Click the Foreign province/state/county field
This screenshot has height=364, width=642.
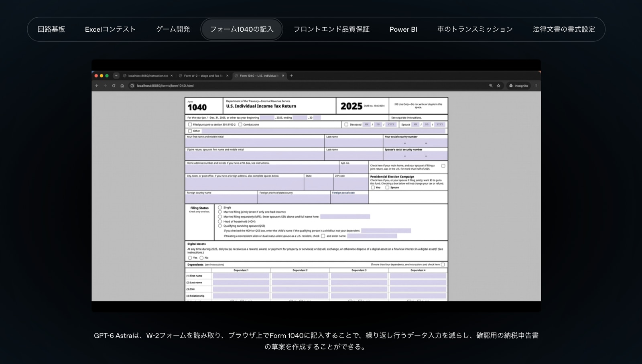294,199
